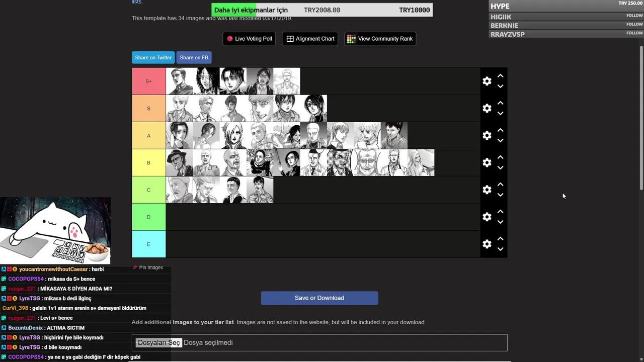The image size is (644, 362).
Task: Click the Live Voting Poll button
Action: tap(249, 39)
